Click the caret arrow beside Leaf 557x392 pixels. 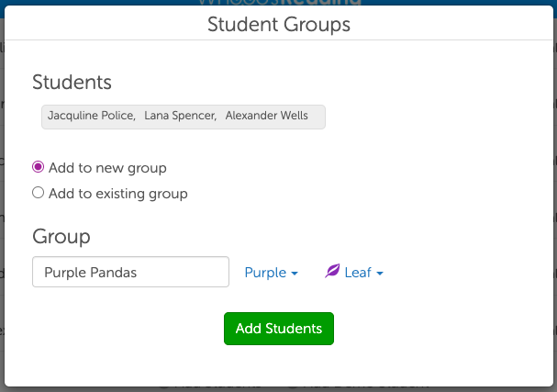coord(379,274)
